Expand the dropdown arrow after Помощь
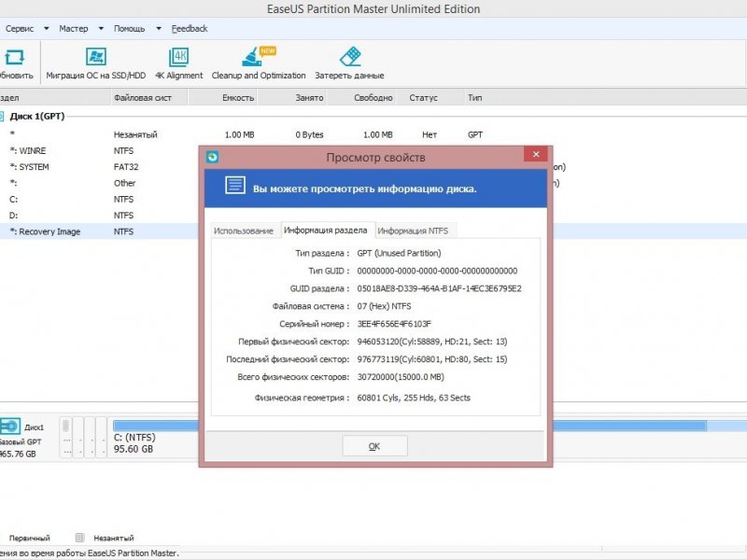 pos(159,29)
